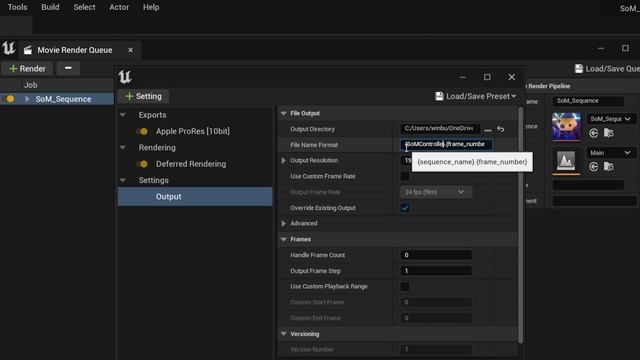Click the SoM_Sequence sequence thumbnail

[566, 127]
